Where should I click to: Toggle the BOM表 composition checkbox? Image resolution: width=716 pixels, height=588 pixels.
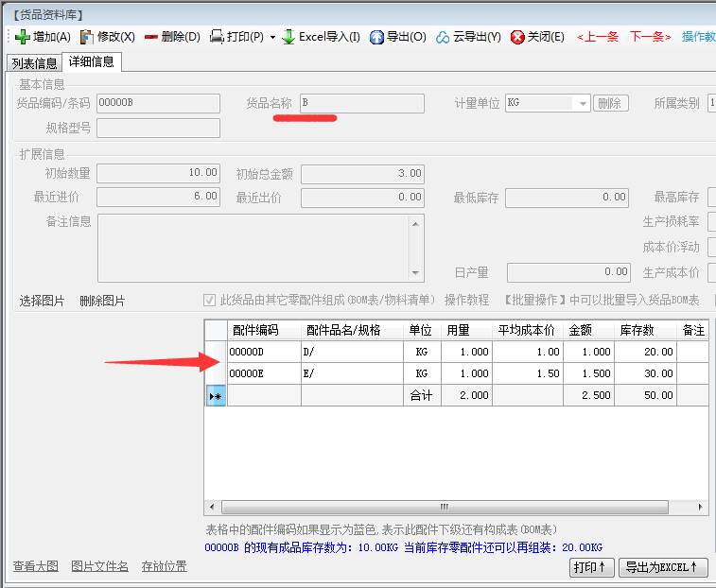[210, 301]
